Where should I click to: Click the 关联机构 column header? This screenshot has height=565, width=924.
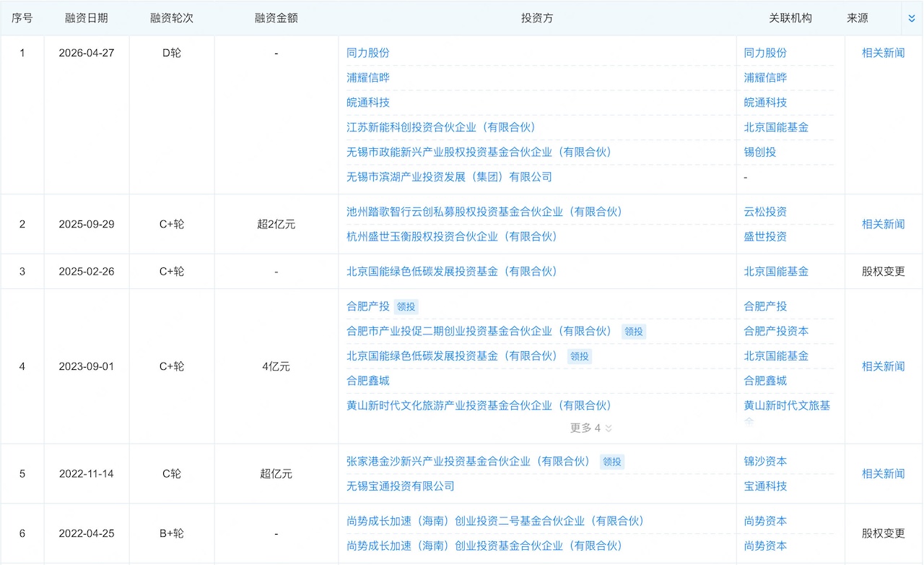pyautogui.click(x=790, y=18)
